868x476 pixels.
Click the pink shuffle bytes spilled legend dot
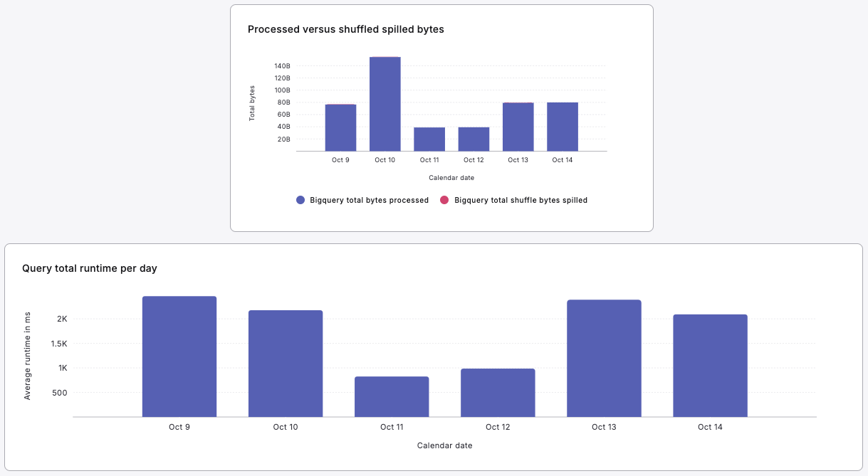click(444, 201)
